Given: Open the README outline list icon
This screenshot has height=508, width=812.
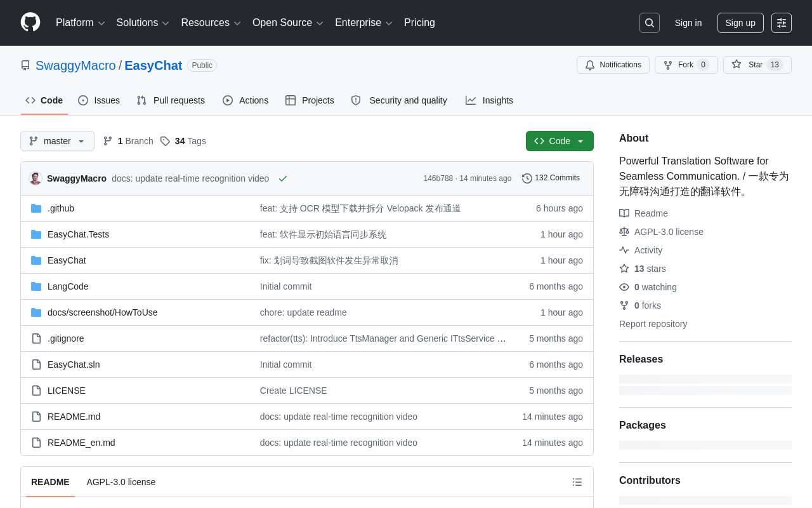Looking at the screenshot, I should pos(577,482).
